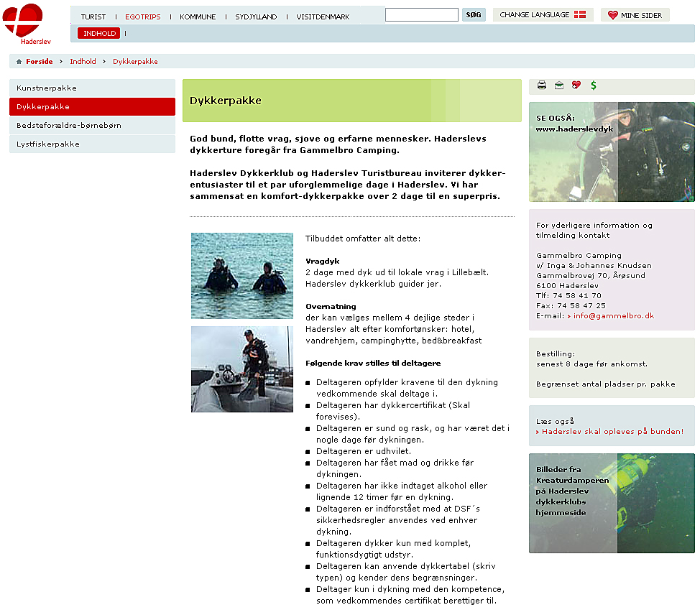Click the Danish flag language icon
The width and height of the screenshot is (700, 615).
[580, 14]
